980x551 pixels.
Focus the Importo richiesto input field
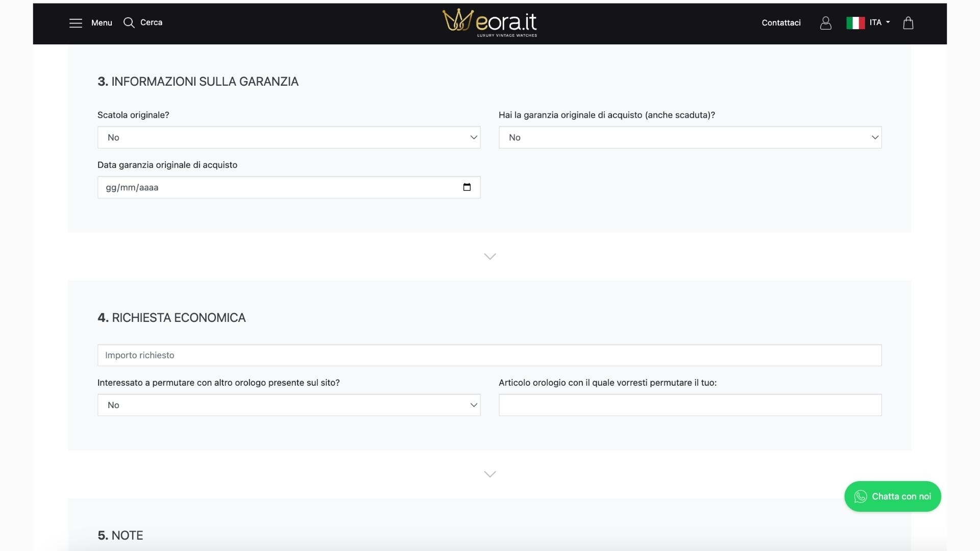point(489,355)
